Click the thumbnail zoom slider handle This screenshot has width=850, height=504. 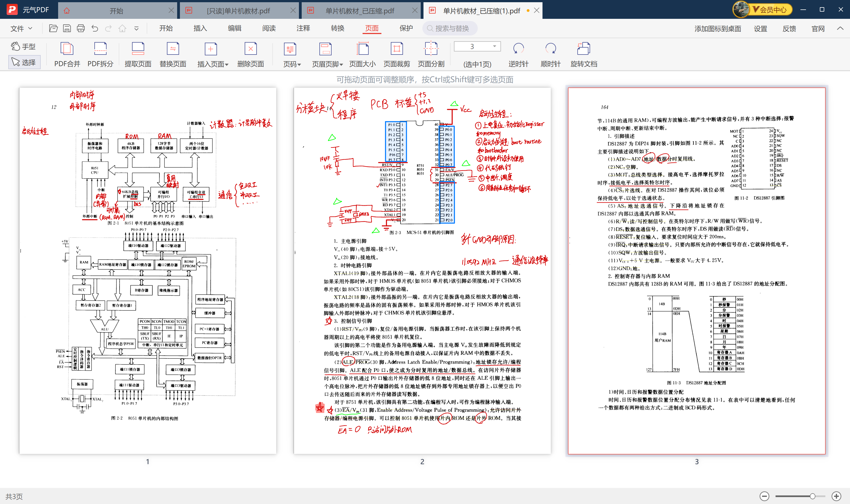pyautogui.click(x=812, y=496)
